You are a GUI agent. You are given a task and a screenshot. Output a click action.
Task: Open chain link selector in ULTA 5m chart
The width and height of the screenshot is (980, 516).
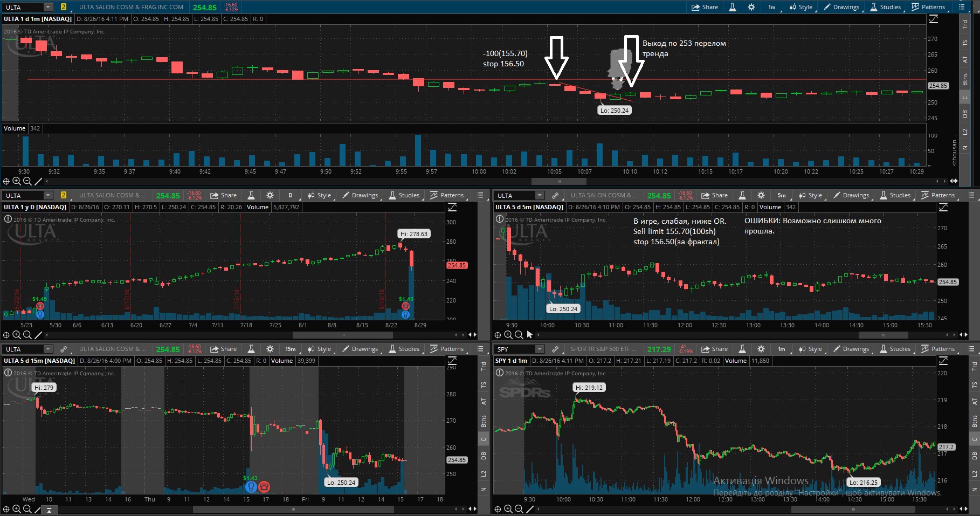tap(555, 195)
